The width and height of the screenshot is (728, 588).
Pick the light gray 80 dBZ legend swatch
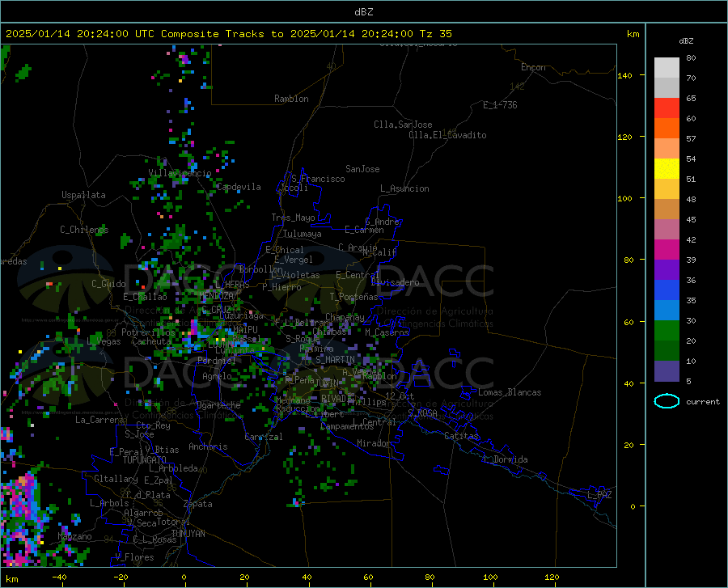pyautogui.click(x=667, y=68)
